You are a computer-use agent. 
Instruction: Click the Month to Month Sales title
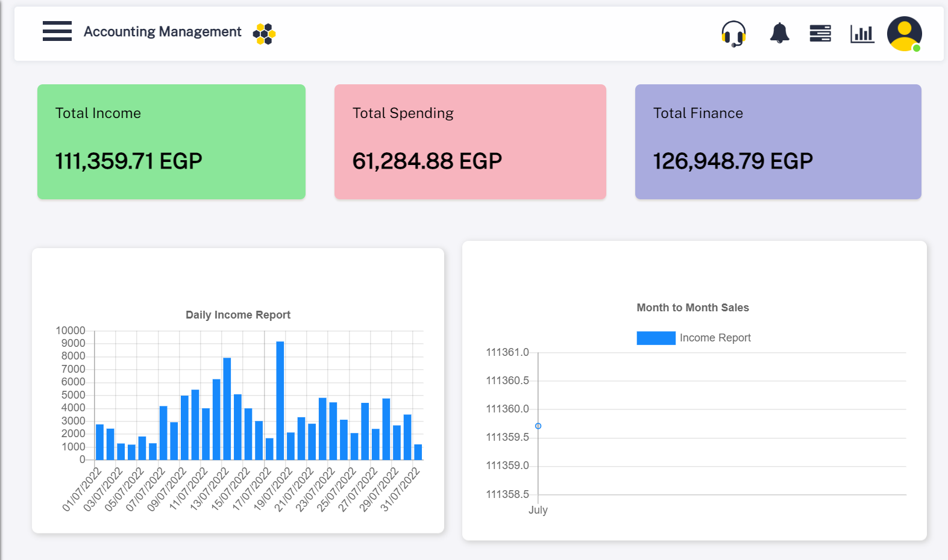tap(692, 308)
